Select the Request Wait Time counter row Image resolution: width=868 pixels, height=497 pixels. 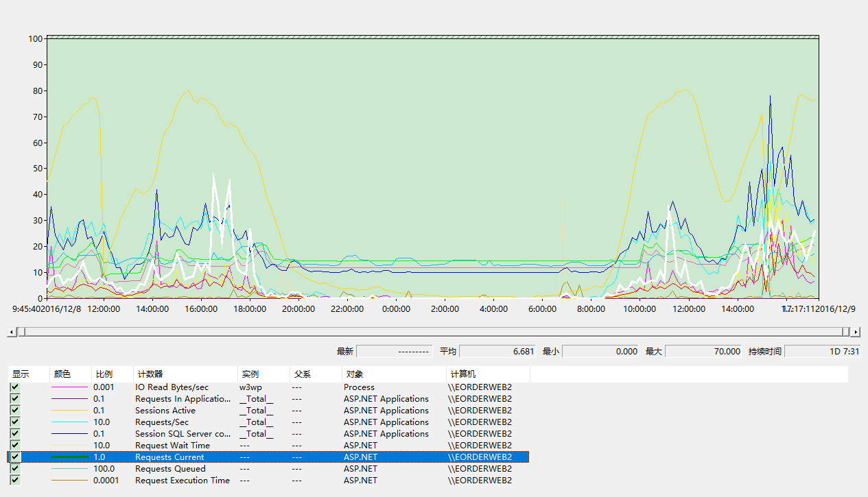(172, 446)
